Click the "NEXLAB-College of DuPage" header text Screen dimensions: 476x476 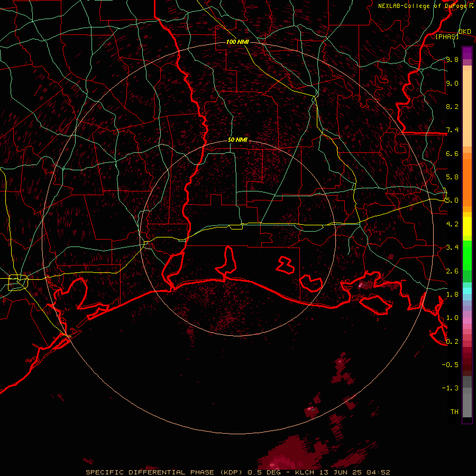[423, 6]
